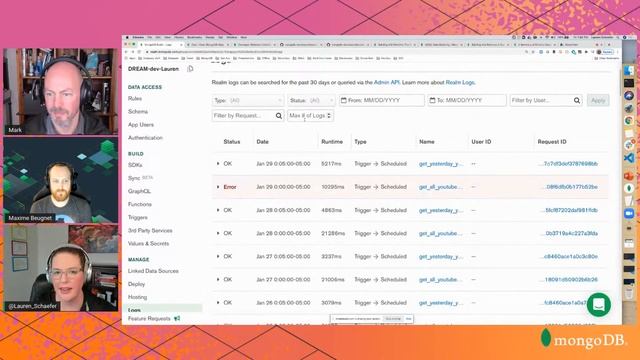Click the Filter by Request field
Screen dimensions: 640x360
click(248, 116)
